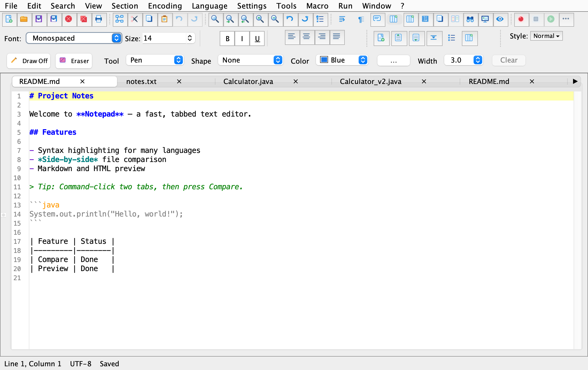Image resolution: width=588 pixels, height=370 pixels.
Task: Toggle Bold formatting
Action: (227, 38)
